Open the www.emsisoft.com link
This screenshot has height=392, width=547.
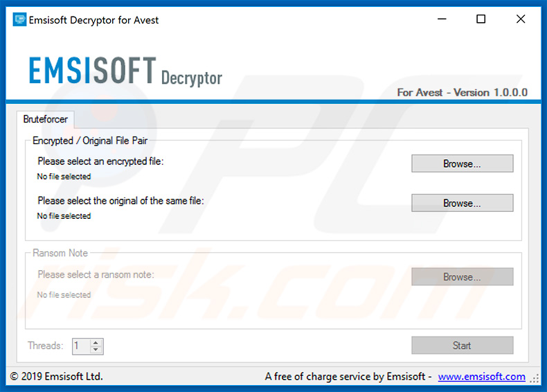pos(481,376)
